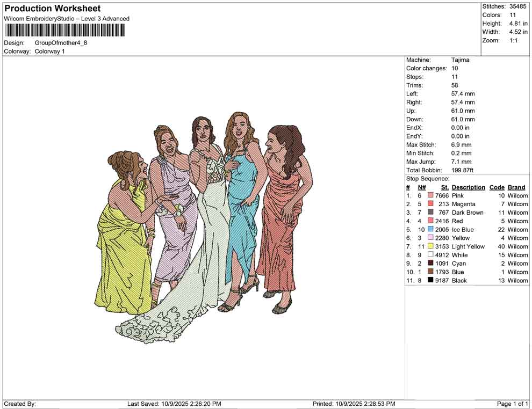The width and height of the screenshot is (532, 409).
Task: Select the design name GroupOfmother4_8
Action: [x=61, y=43]
